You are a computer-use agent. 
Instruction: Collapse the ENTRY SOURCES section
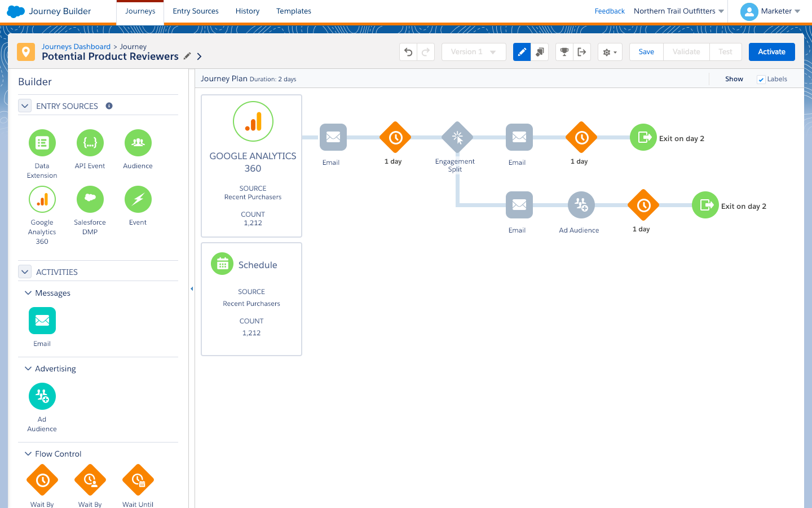[x=25, y=106]
